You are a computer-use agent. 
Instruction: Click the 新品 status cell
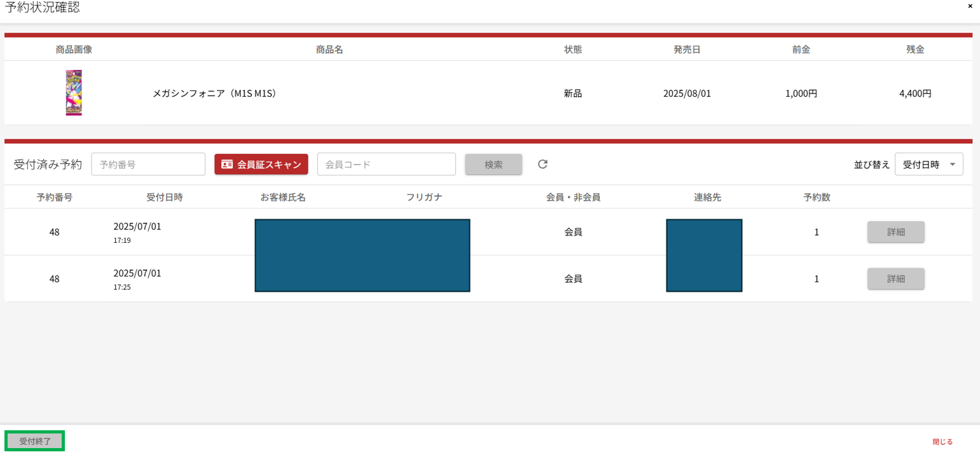click(x=572, y=93)
